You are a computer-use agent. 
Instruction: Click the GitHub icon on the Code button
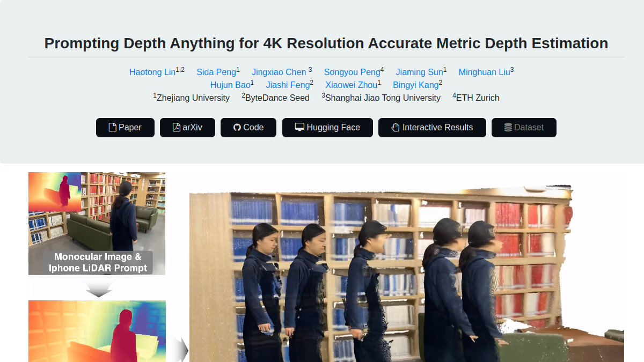(237, 128)
